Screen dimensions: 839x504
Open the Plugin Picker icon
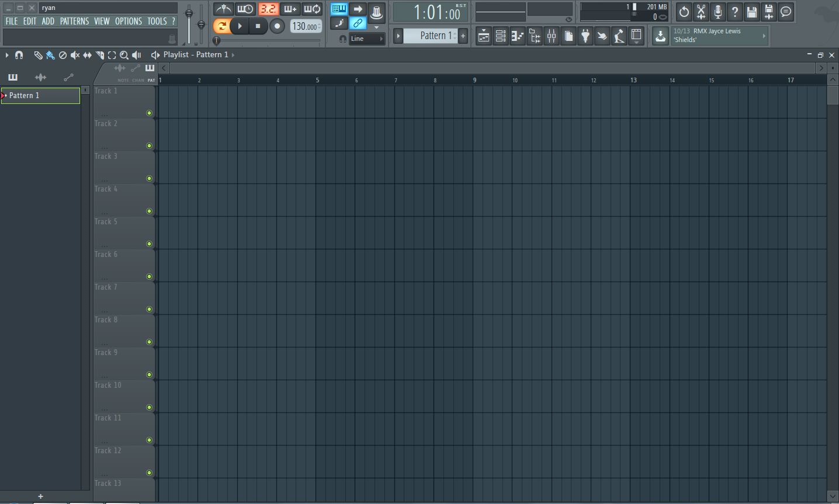585,36
